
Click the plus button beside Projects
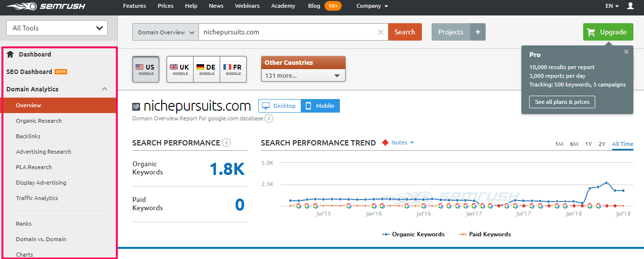(x=478, y=32)
